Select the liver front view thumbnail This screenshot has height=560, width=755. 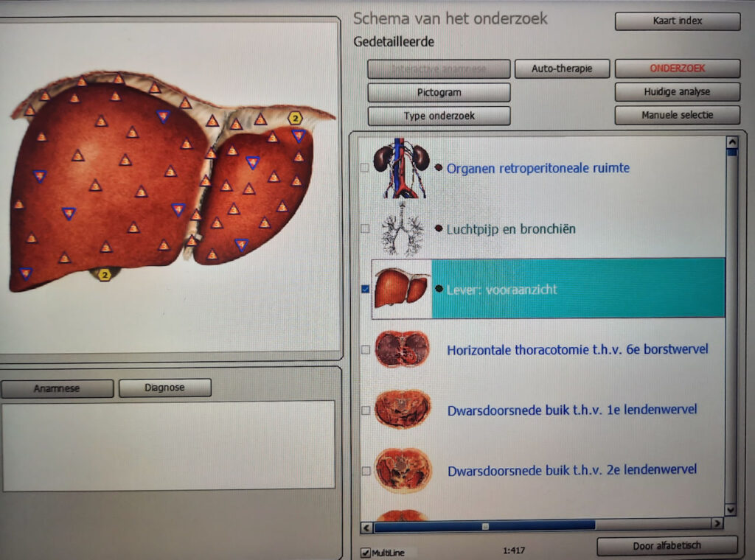[401, 288]
